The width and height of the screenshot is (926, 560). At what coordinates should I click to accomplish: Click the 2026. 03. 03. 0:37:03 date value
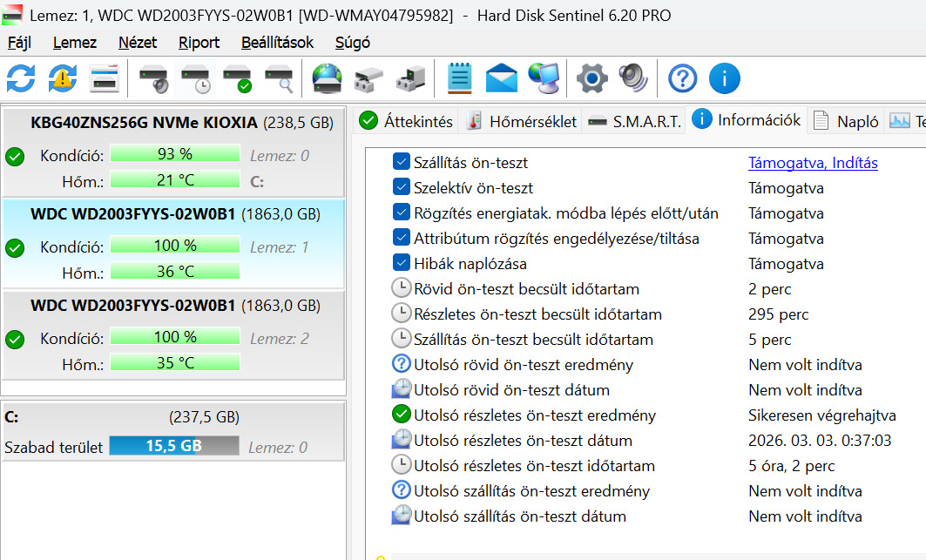point(820,441)
